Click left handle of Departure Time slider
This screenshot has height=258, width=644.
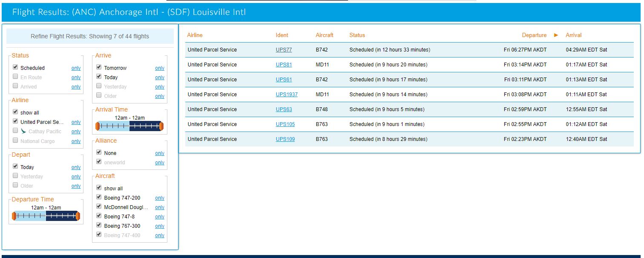click(14, 216)
